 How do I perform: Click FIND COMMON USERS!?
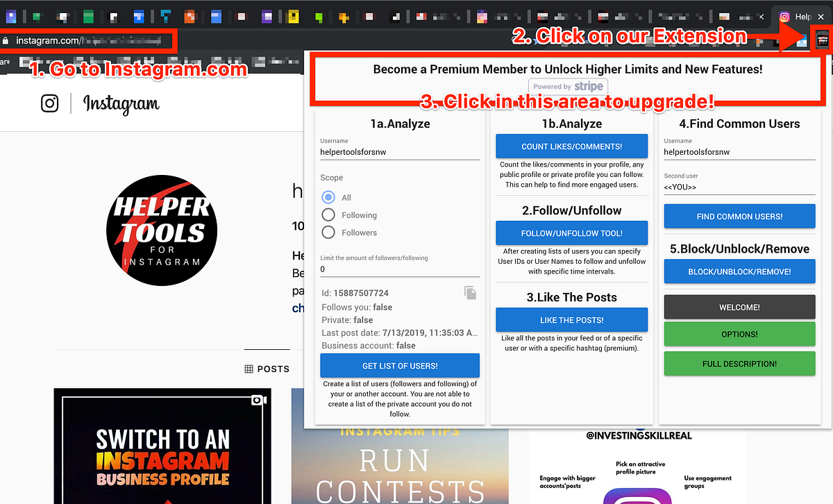[x=739, y=216]
